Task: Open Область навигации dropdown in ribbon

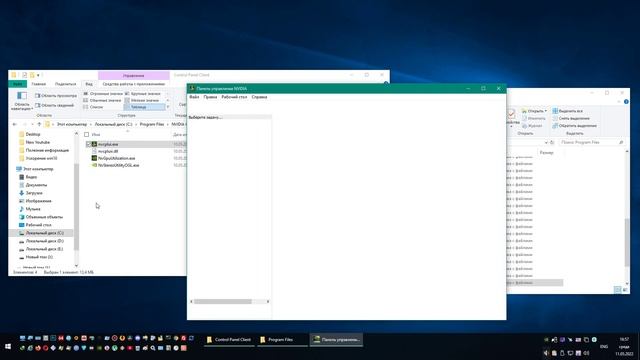Action: pos(22,101)
